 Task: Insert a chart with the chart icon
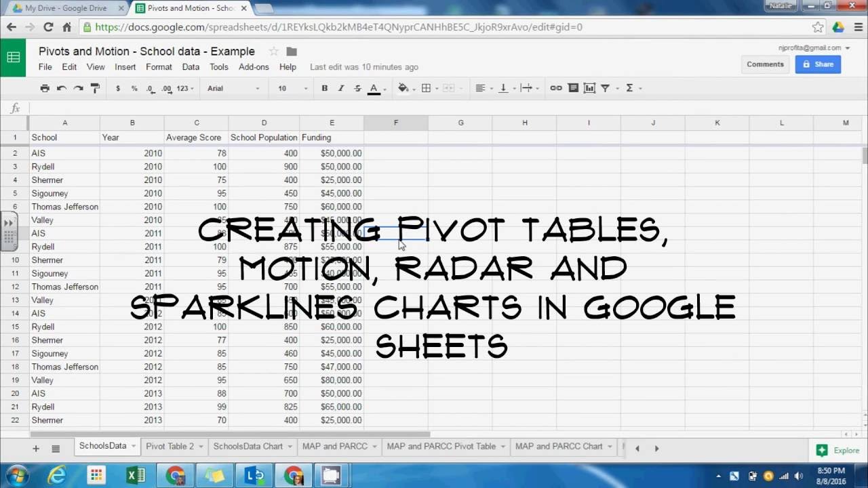coord(589,88)
